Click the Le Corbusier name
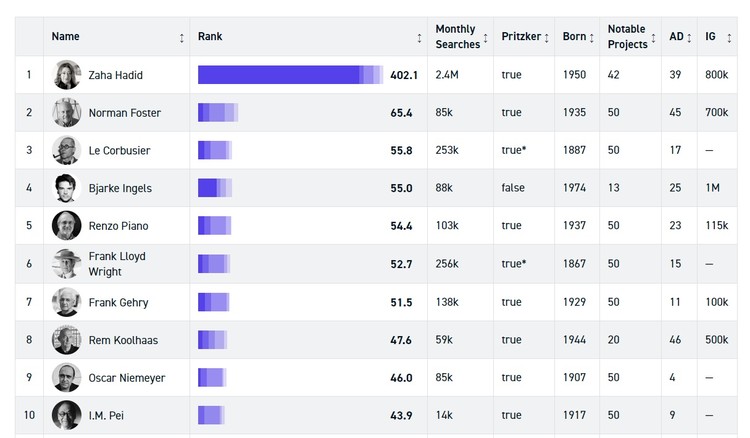Screen dimensions: 750x438 [x=120, y=151]
